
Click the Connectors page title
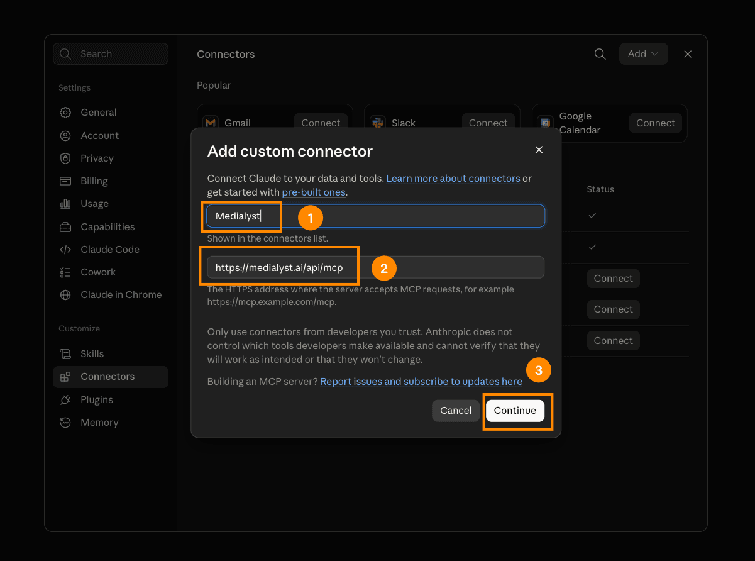[226, 54]
